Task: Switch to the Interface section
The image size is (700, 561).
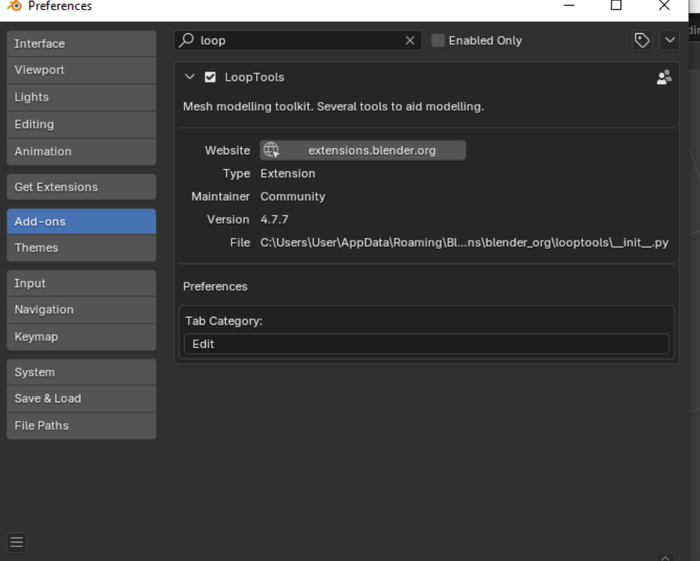Action: coord(81,44)
